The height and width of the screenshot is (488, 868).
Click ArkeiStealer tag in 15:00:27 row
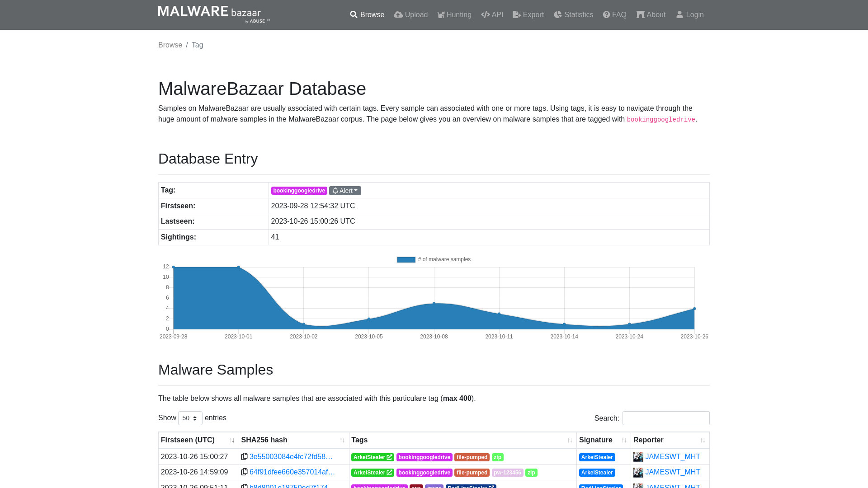pyautogui.click(x=373, y=457)
